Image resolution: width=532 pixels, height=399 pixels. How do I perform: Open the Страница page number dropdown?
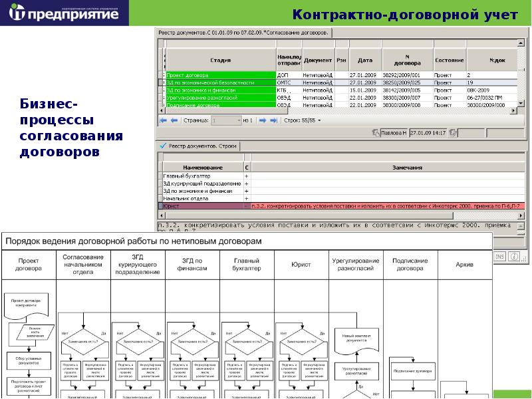coord(237,120)
